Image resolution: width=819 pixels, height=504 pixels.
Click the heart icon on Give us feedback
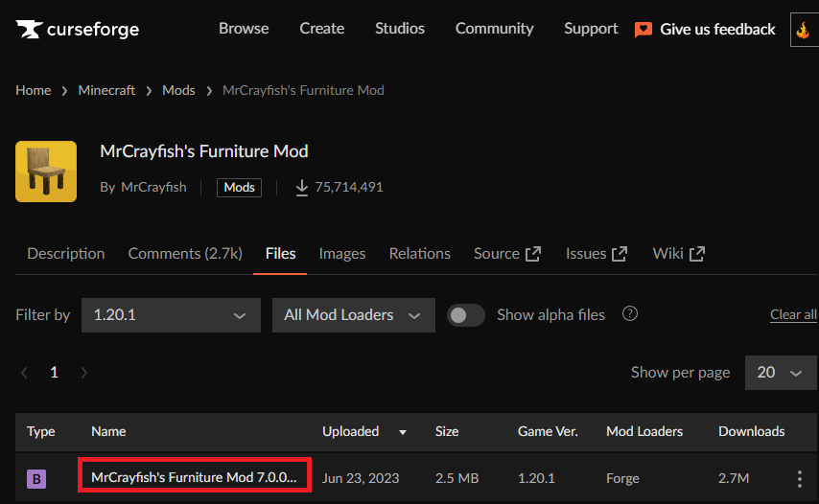click(643, 30)
